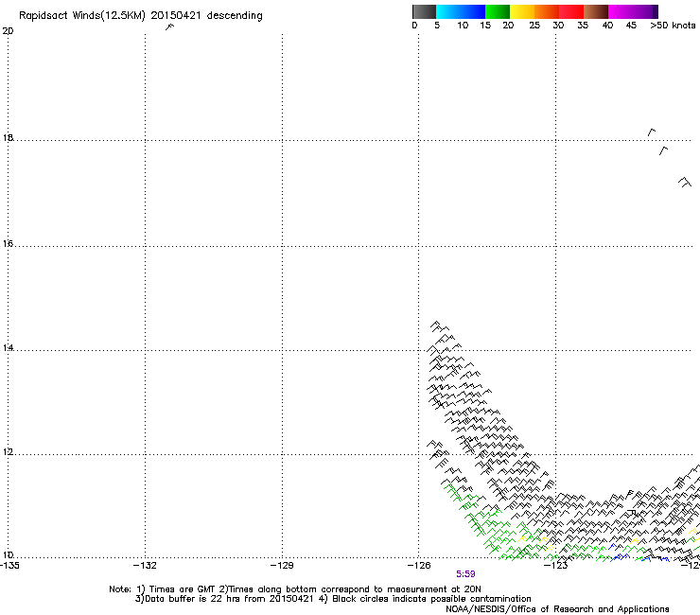Click the latitude axis label '12'

(8, 452)
